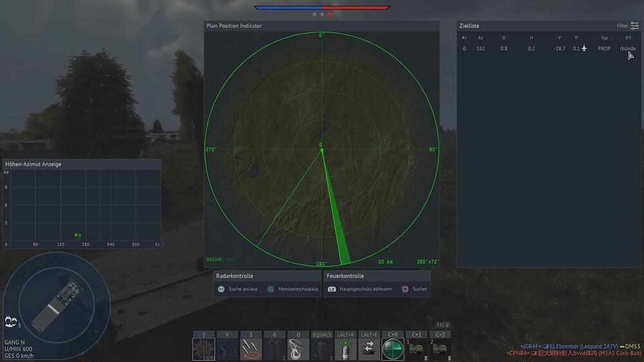This screenshot has width=644, height=362.
Task: Click the explosion icon in slot 1
Action: 204,348
